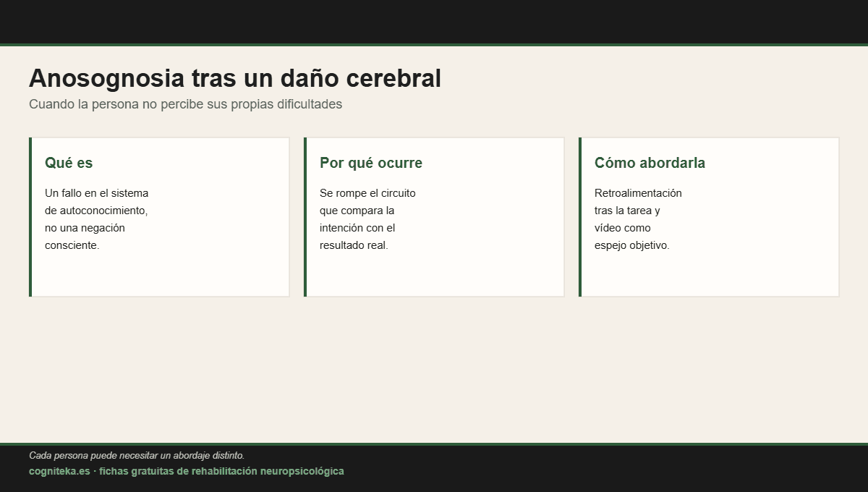This screenshot has height=492, width=868.
Task: Click the text 'Un fallo en el sistema'
Action: tap(96, 193)
